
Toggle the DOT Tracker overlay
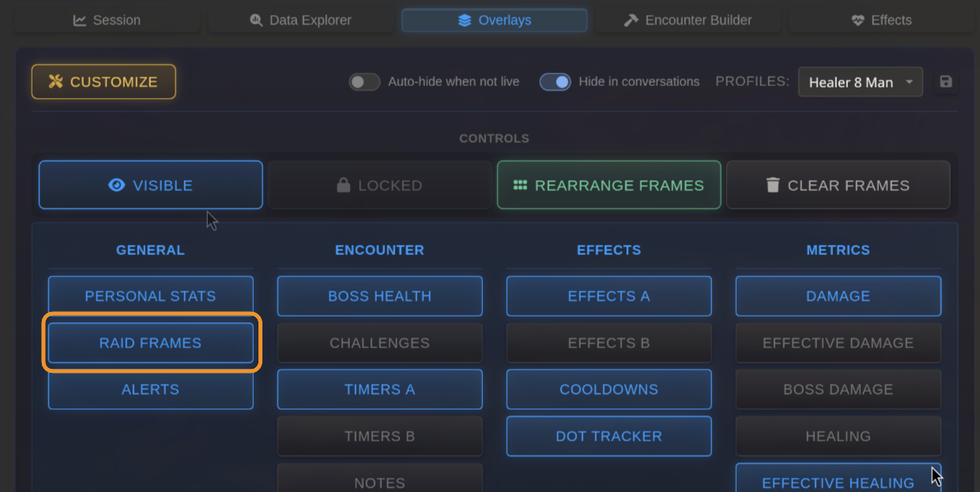609,436
